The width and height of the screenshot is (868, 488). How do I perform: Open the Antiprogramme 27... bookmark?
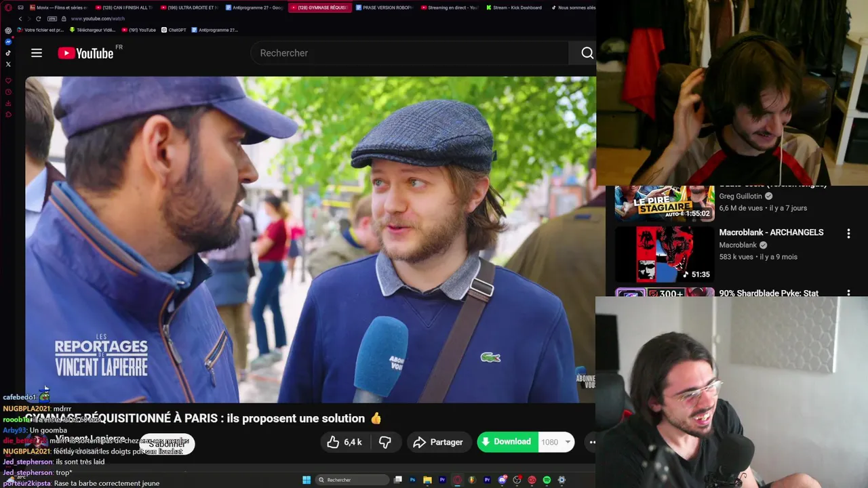click(214, 30)
